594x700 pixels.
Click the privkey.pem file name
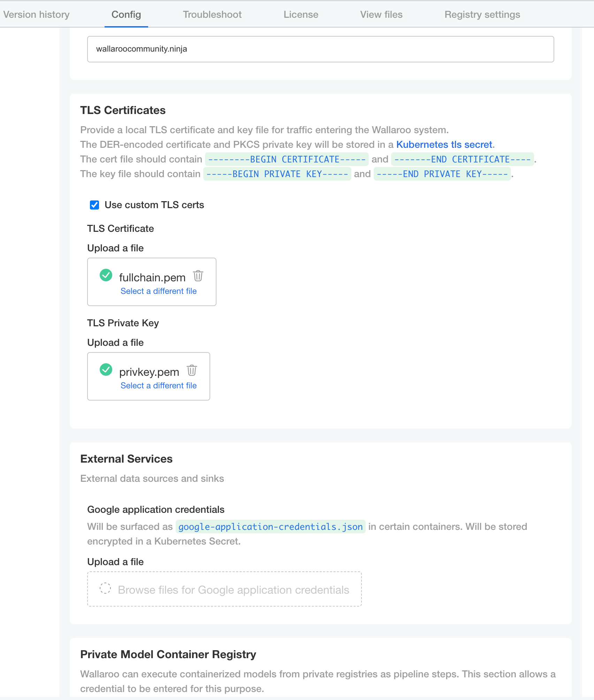(149, 372)
